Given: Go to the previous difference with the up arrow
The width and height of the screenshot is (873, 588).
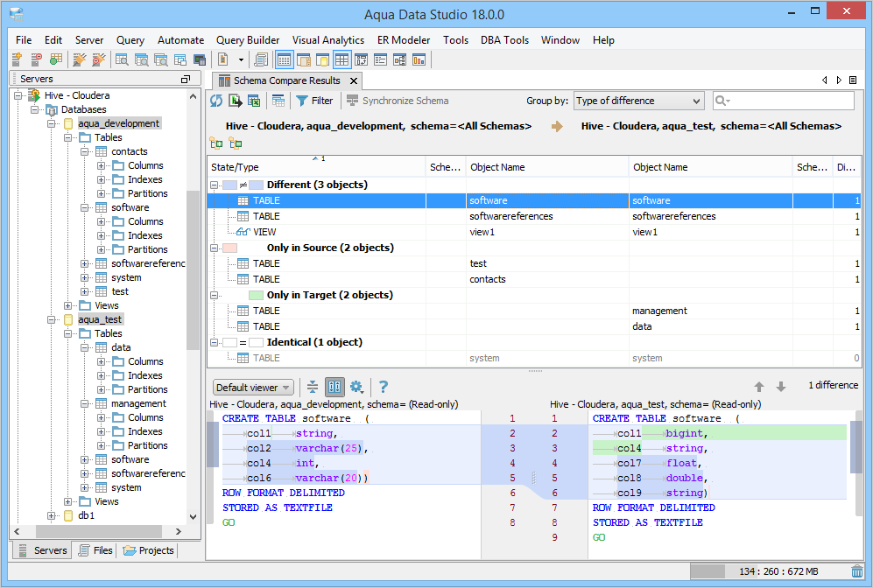Looking at the screenshot, I should click(759, 387).
